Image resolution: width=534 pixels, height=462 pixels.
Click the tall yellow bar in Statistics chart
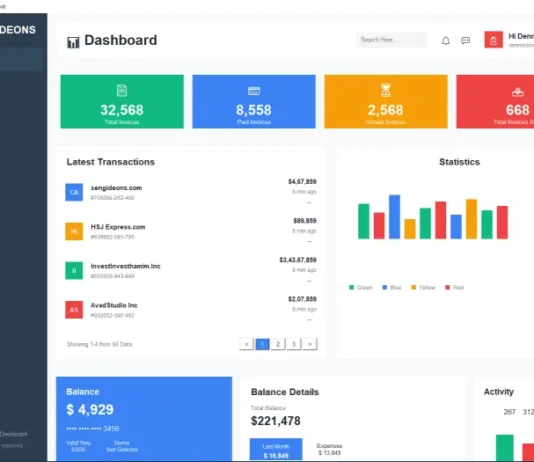point(471,219)
